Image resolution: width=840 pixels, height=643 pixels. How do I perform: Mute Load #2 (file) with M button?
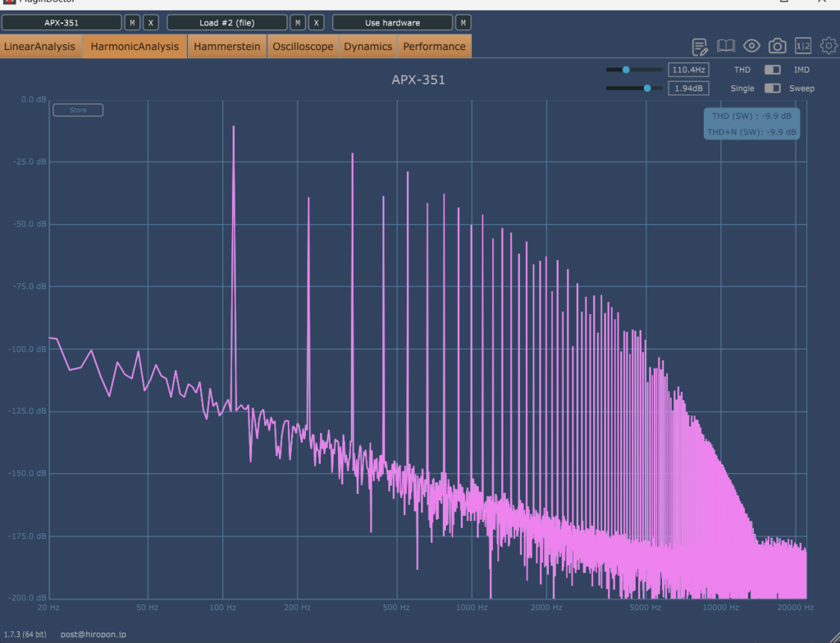pos(298,22)
